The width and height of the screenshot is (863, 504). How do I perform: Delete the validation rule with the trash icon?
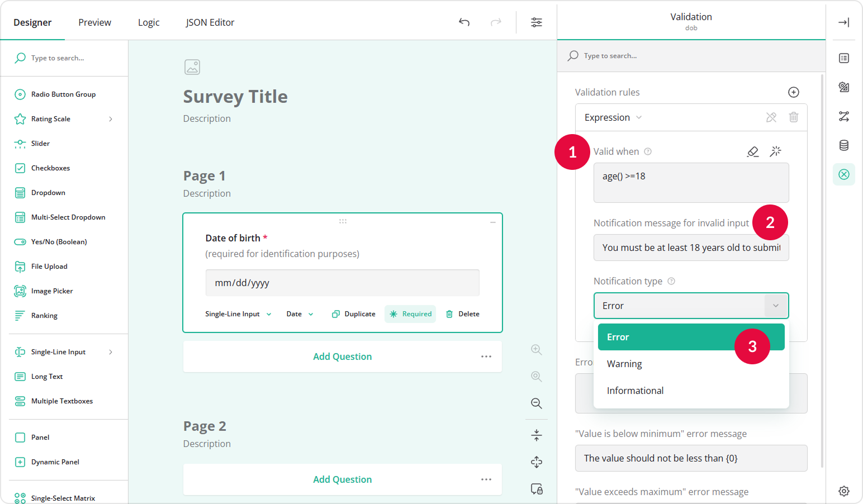pos(794,117)
